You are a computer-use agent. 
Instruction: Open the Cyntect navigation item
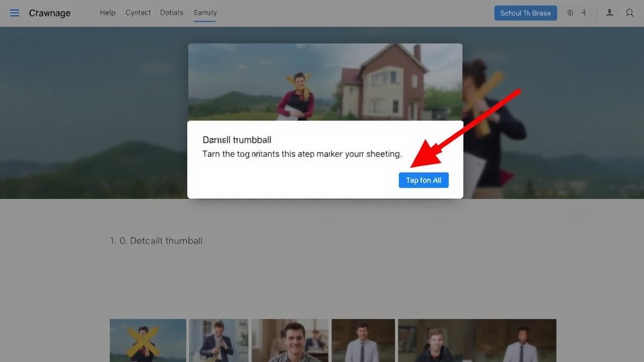click(138, 13)
